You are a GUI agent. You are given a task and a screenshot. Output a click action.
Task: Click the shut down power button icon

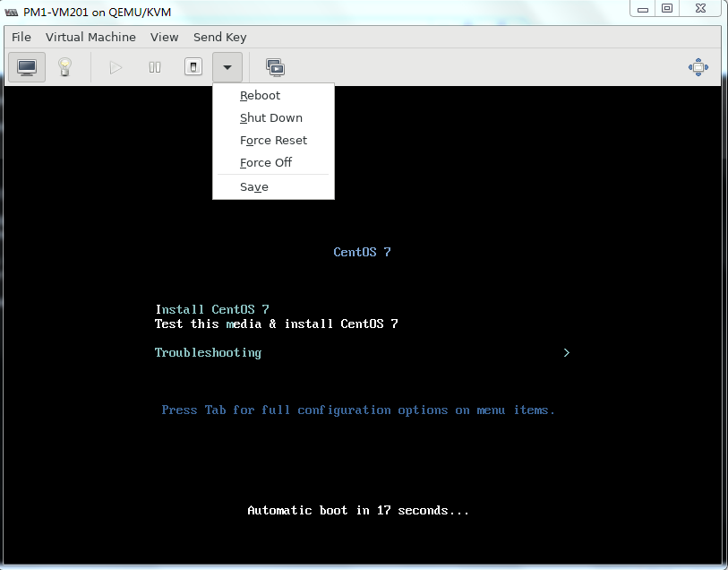pyautogui.click(x=193, y=67)
